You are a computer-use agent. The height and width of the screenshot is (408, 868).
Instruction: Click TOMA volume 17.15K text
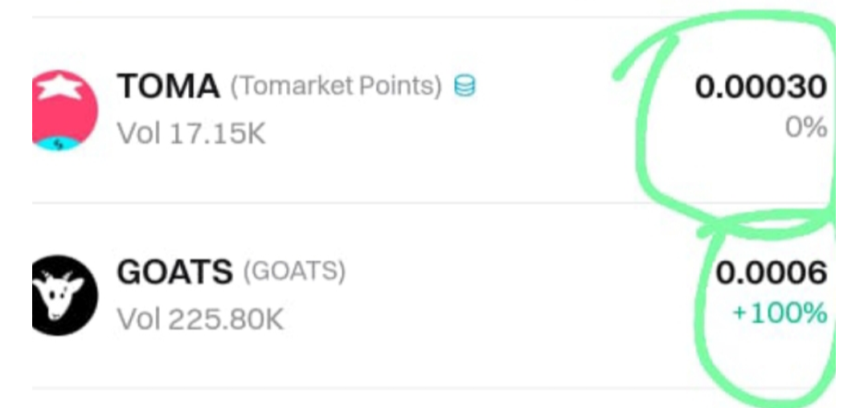click(x=191, y=133)
